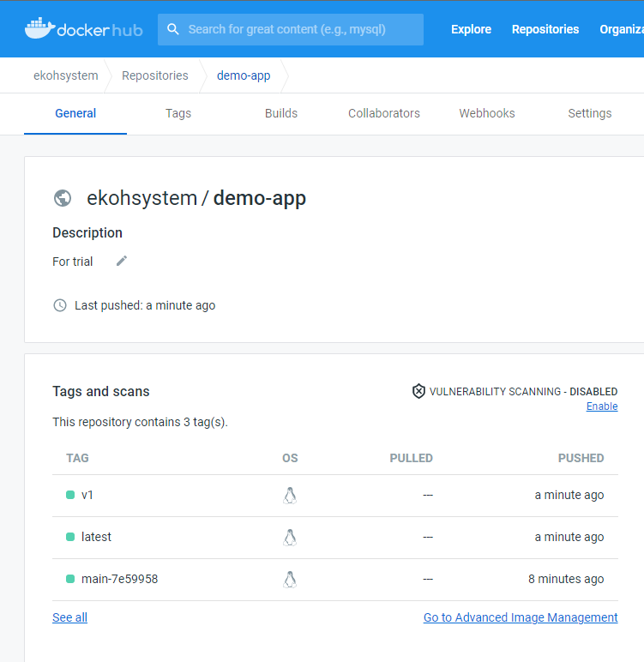
Task: Click the search magnifier icon
Action: pyautogui.click(x=172, y=29)
